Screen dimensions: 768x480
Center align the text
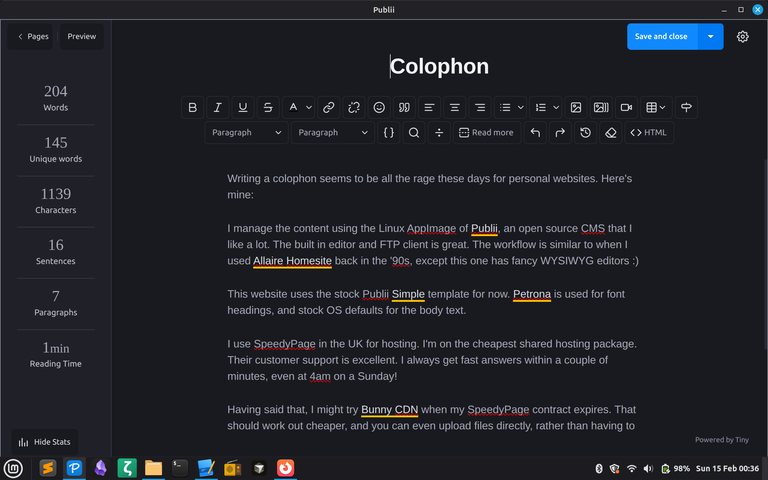point(455,107)
